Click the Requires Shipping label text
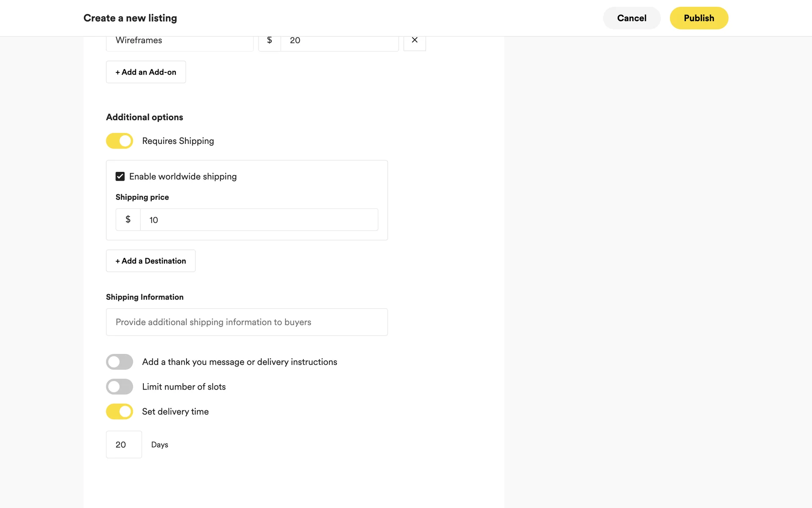 tap(178, 141)
